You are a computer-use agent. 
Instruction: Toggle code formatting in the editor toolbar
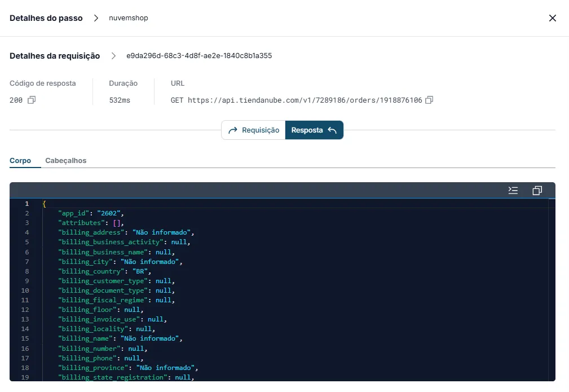(x=513, y=190)
